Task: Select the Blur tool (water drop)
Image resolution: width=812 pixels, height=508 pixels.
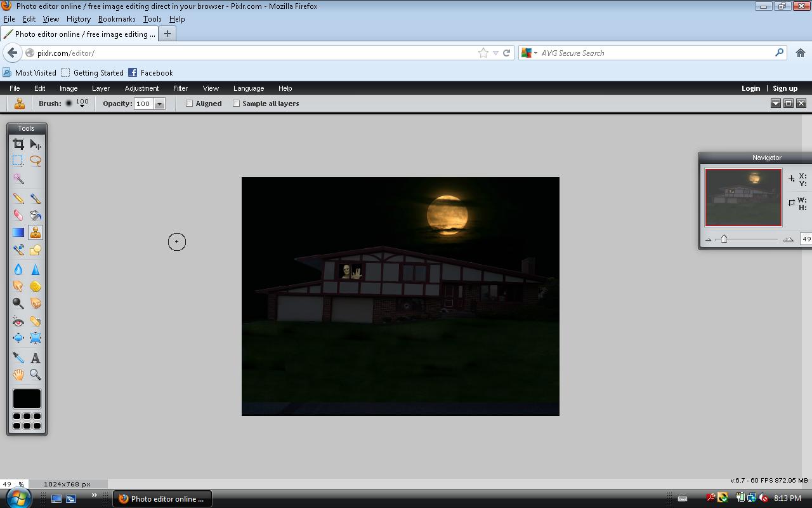Action: click(18, 270)
